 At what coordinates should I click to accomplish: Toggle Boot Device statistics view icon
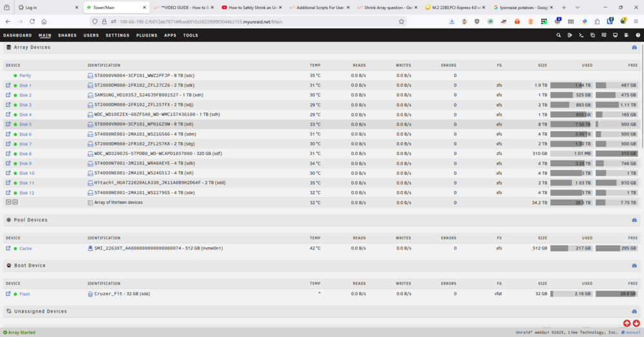[x=634, y=266]
